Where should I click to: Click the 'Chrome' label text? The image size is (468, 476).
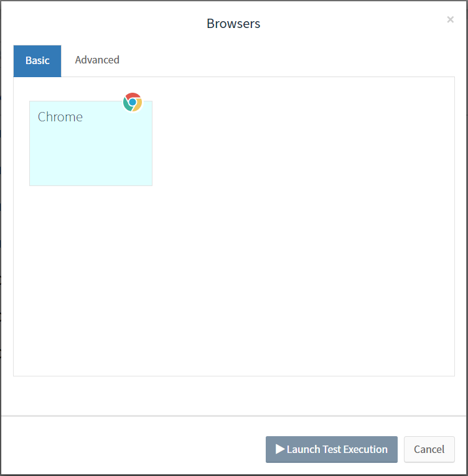point(60,117)
